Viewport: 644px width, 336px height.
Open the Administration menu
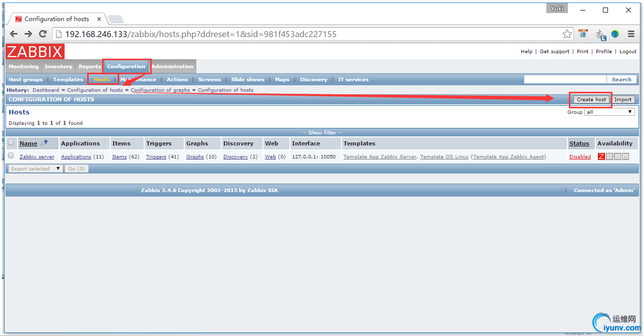click(172, 66)
